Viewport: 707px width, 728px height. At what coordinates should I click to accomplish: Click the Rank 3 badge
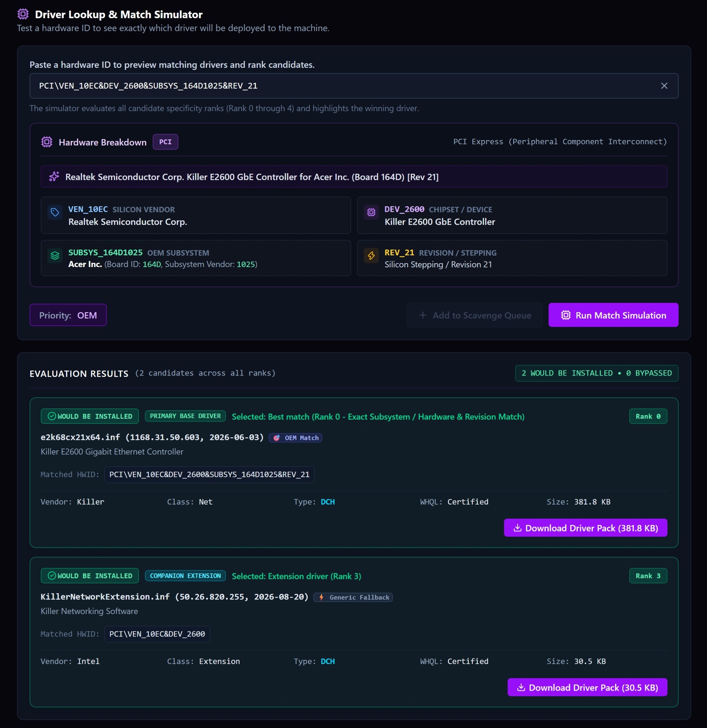coord(648,575)
